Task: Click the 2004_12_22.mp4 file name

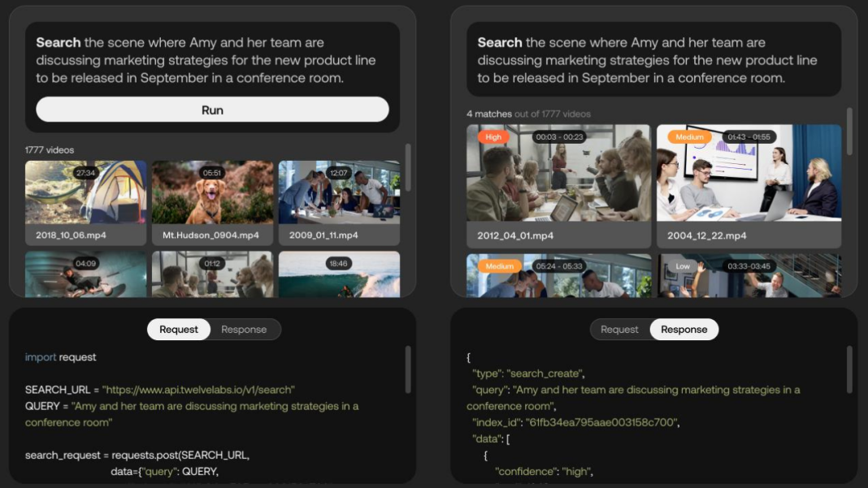Action: 706,235
